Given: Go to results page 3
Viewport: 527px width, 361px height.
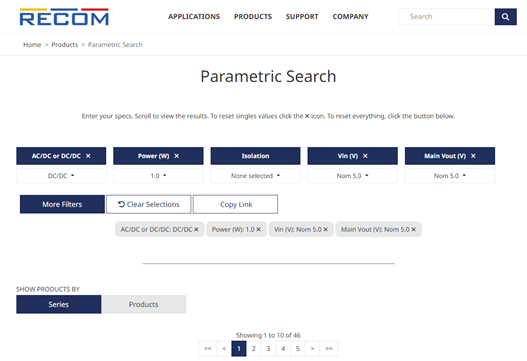Looking at the screenshot, I should (268, 349).
